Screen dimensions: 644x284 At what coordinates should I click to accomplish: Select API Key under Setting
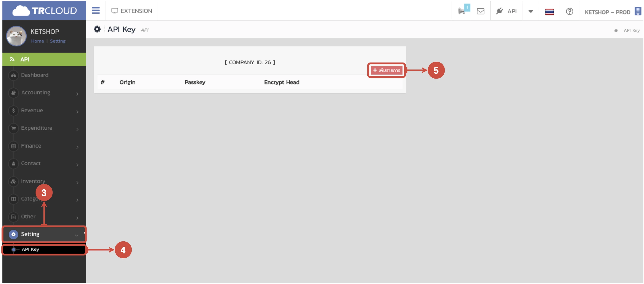tap(30, 249)
